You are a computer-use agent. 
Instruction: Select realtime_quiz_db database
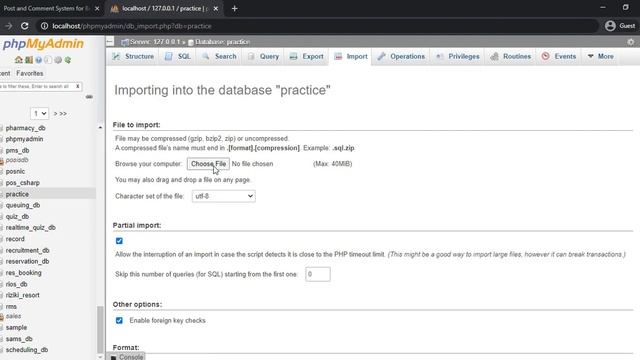31,228
